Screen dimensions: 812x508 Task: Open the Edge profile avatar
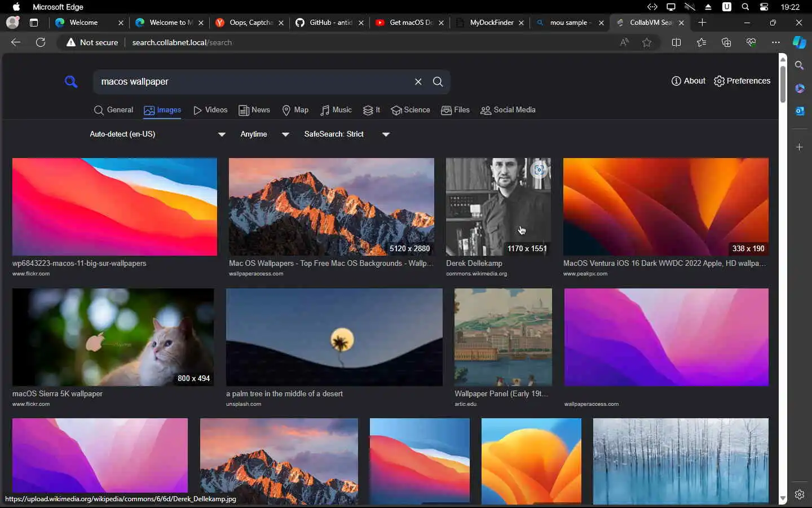click(12, 23)
